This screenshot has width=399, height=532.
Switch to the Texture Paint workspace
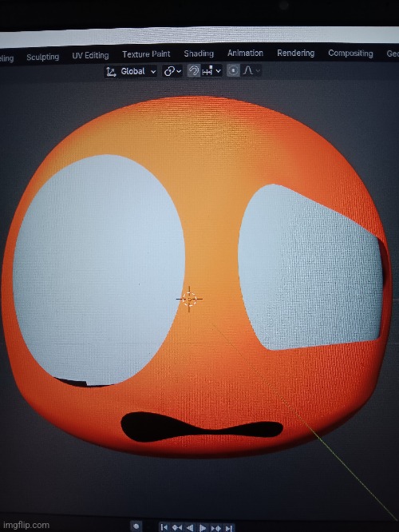click(146, 54)
